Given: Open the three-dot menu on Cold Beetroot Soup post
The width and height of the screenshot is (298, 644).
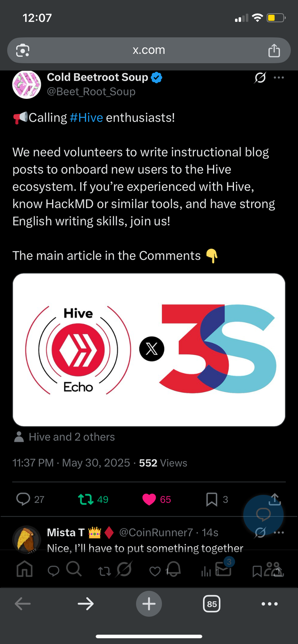Looking at the screenshot, I should click(x=279, y=77).
